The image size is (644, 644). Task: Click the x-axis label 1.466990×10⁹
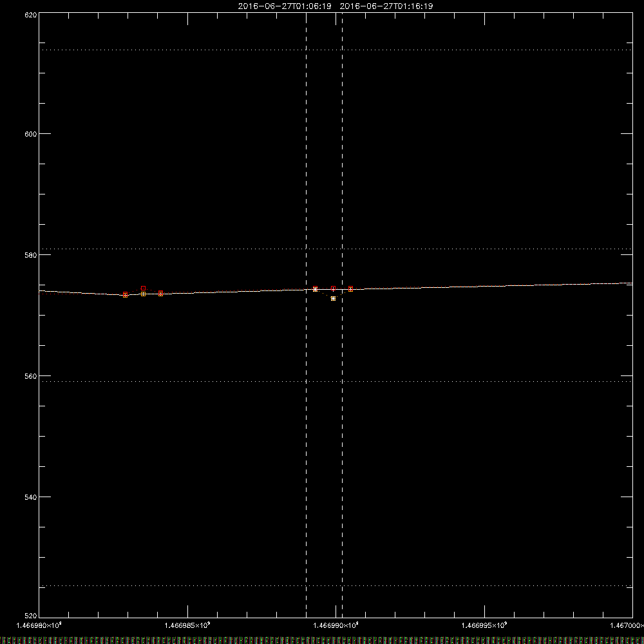336,625
